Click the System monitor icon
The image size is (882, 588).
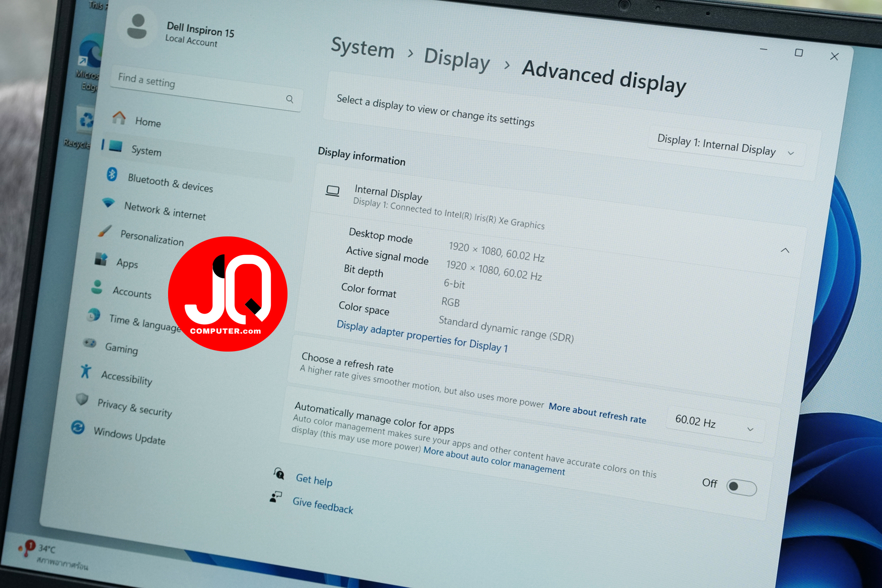point(115,146)
